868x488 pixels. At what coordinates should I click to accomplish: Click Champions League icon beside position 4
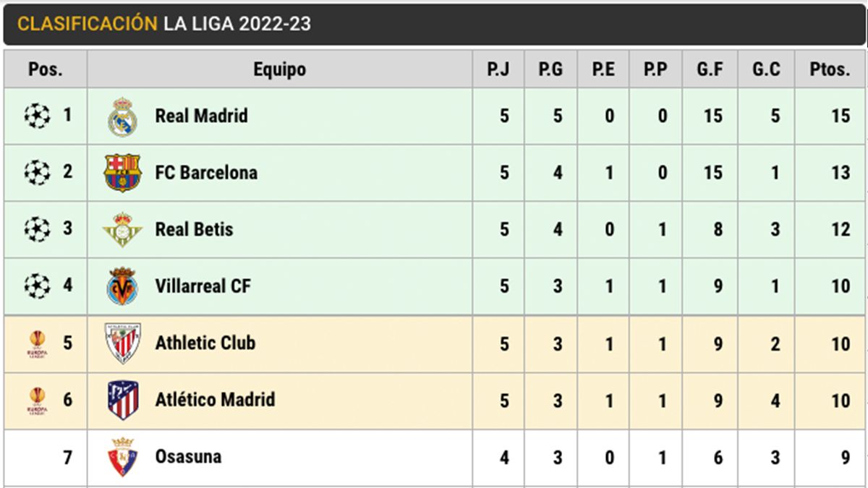click(37, 286)
